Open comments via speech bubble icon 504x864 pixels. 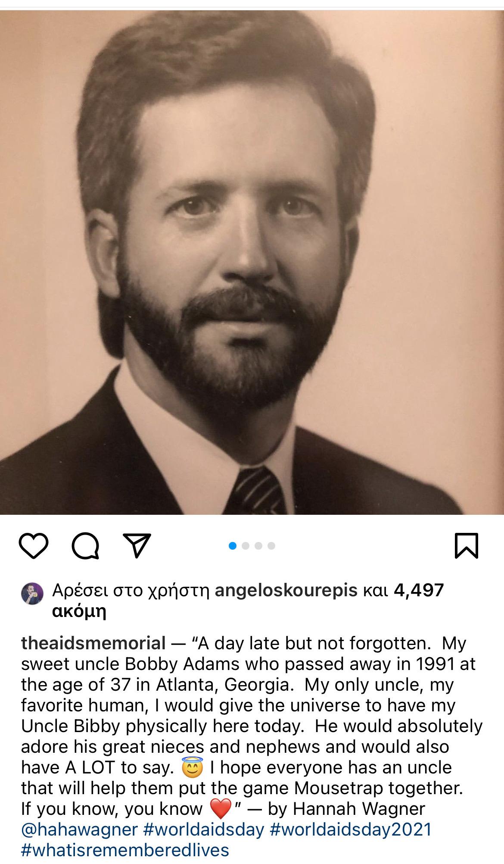coord(85,547)
